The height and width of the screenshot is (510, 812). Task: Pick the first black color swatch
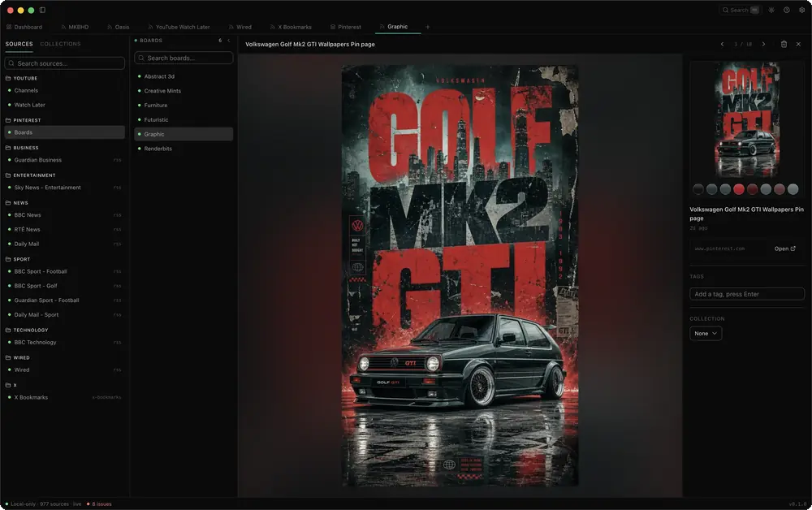pos(698,189)
